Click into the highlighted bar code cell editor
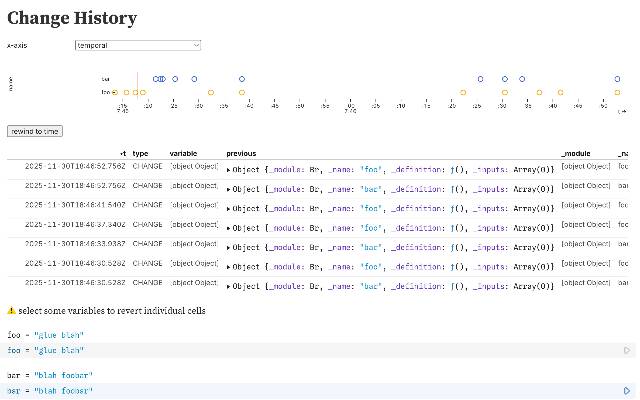The image size is (640, 400). click(x=300, y=391)
